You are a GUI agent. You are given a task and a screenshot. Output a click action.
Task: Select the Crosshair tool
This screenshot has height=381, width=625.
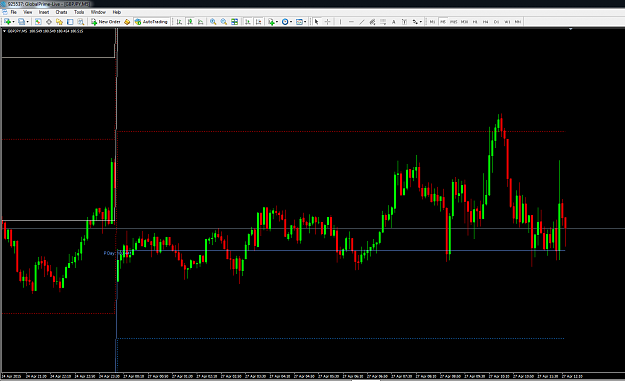327,22
